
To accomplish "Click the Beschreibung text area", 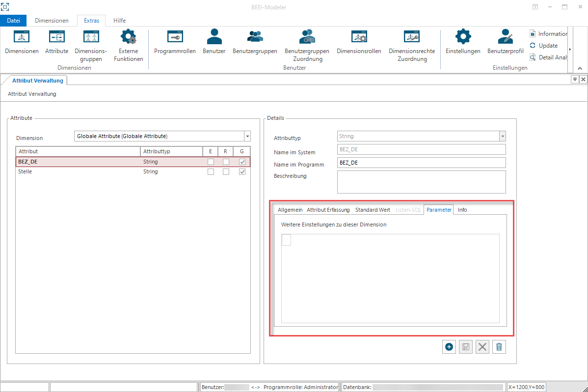I will (x=422, y=182).
